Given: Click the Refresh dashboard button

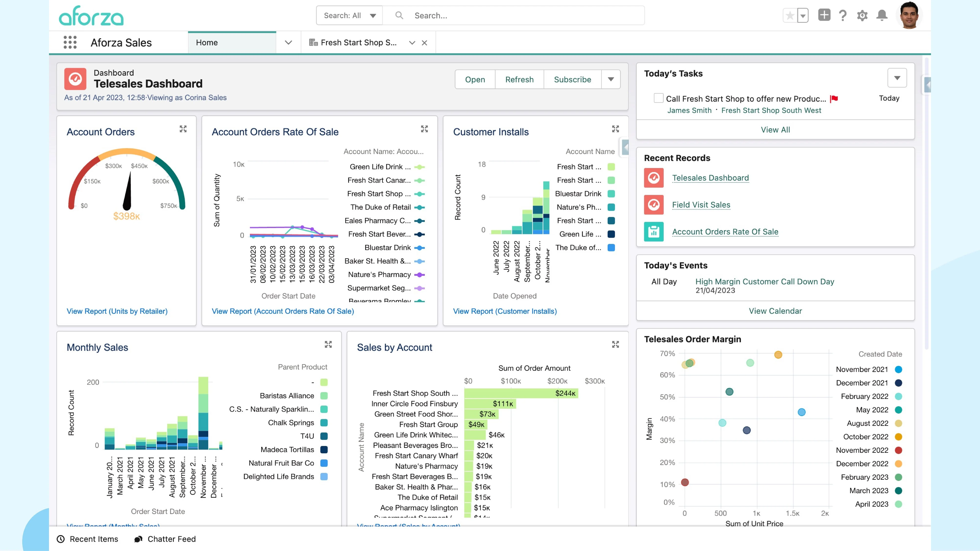Looking at the screenshot, I should click(519, 80).
